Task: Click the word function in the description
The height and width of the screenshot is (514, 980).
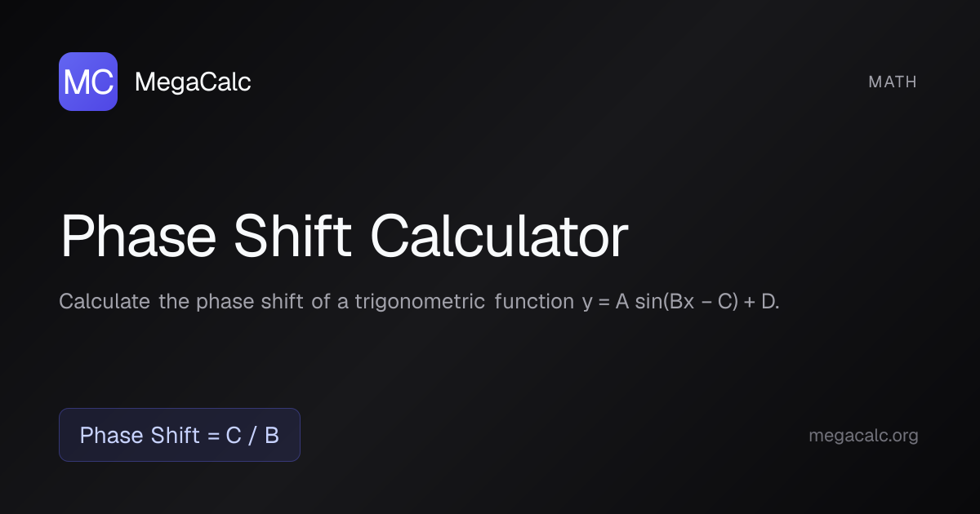Action: [534, 302]
